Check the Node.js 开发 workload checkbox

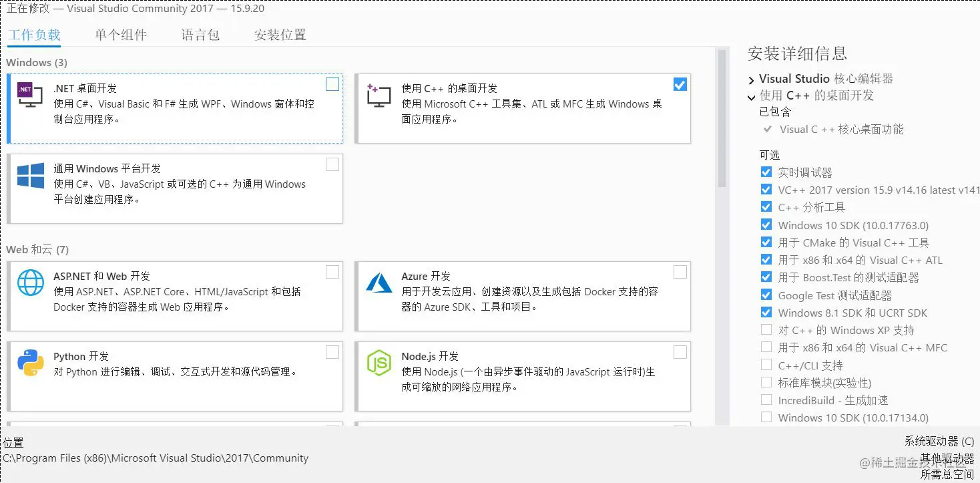[x=680, y=352]
